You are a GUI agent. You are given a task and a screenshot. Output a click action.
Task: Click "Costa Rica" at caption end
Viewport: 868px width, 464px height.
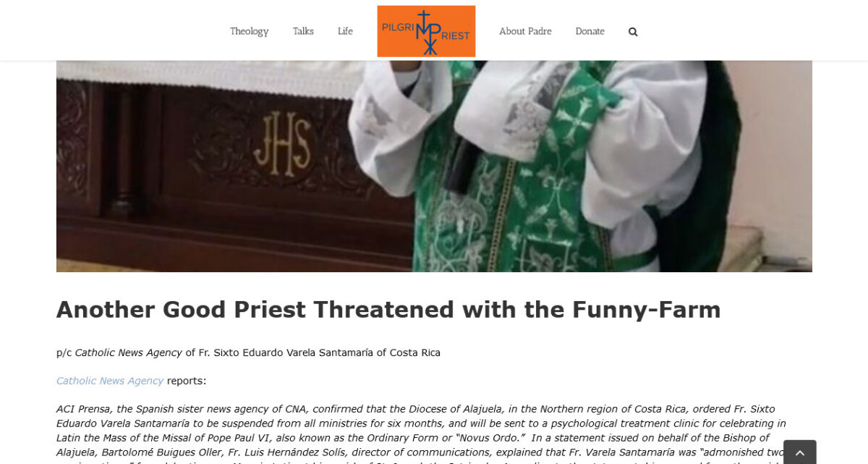415,353
